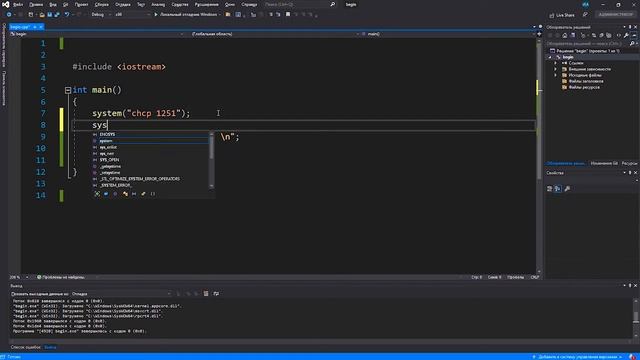
Task: Open the Отладка menu
Action: pos(122,4)
